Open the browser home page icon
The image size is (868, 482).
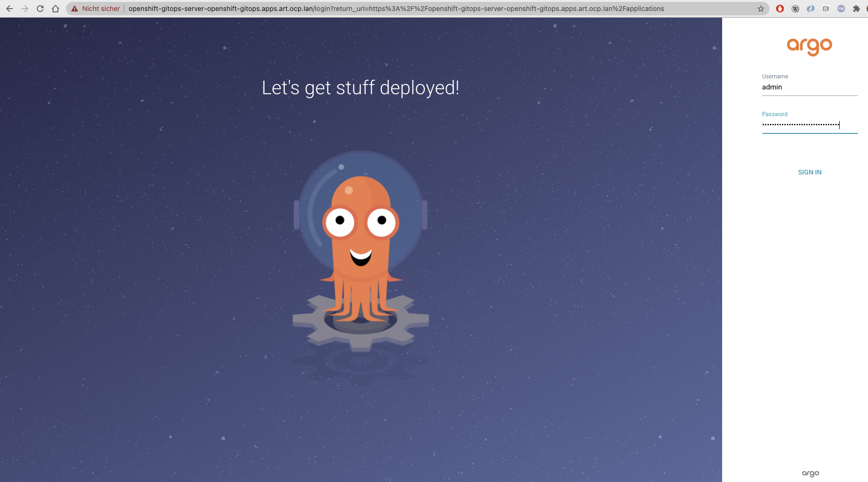(55, 9)
